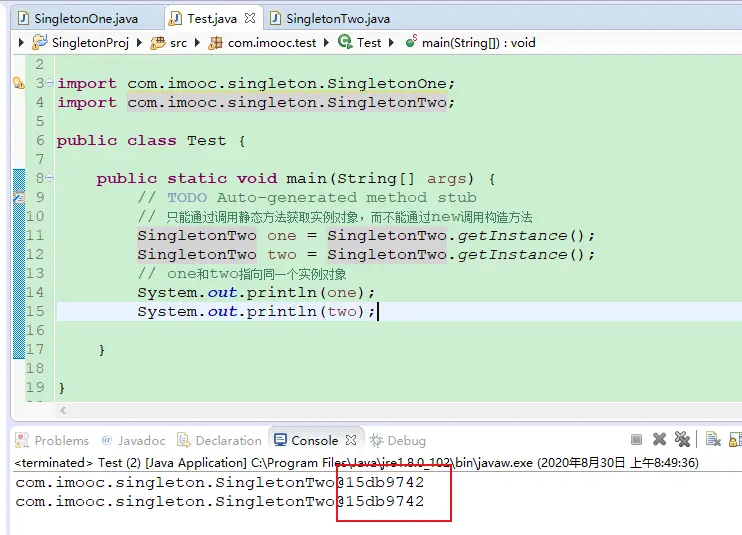Click the import com.imooc.singleton.SingletonOne line
The width and height of the screenshot is (742, 535).
pyautogui.click(x=256, y=83)
